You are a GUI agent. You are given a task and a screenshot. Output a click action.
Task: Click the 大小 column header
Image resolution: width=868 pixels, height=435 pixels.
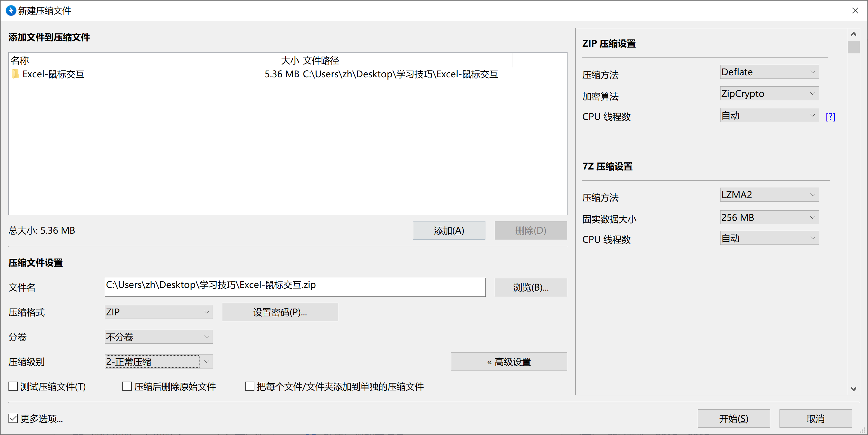pos(265,60)
